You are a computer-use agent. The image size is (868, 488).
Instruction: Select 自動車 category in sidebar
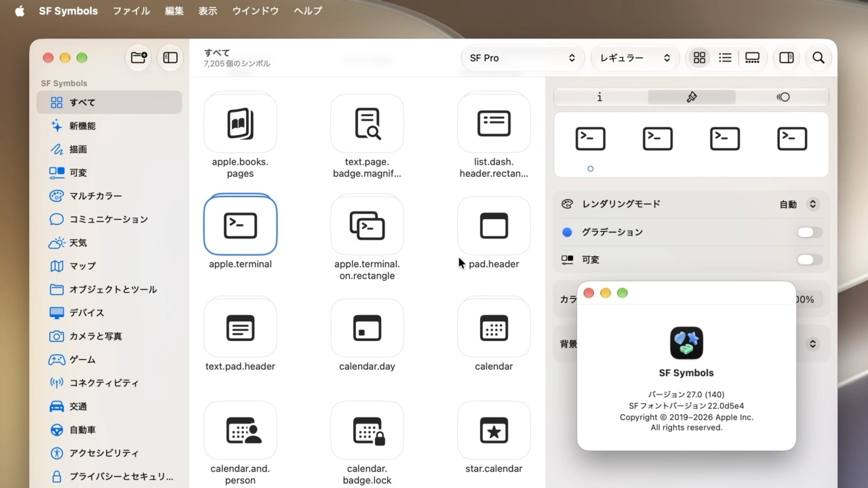coord(109,430)
